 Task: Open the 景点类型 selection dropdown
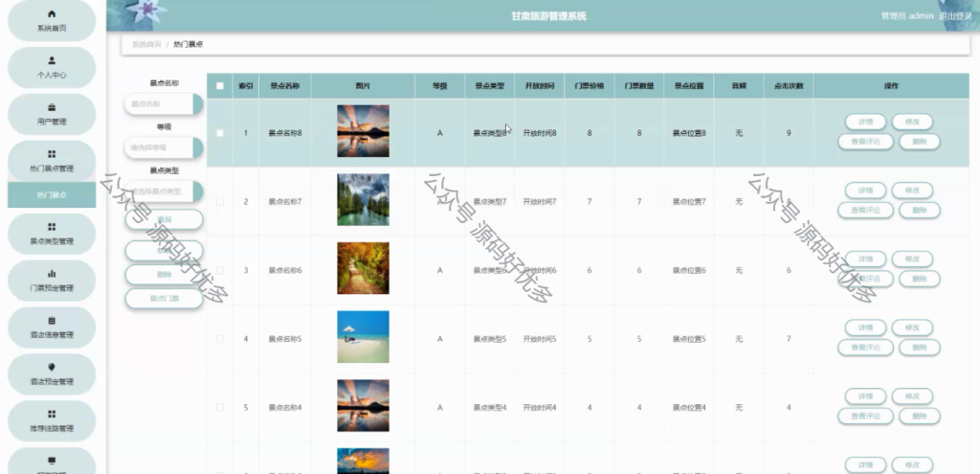(x=164, y=192)
